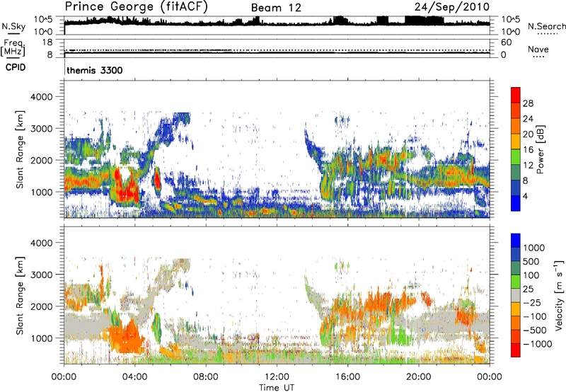Click the bright blue top Velocity colorbar segment
Viewport: 566px width, 392px height.
tap(516, 241)
